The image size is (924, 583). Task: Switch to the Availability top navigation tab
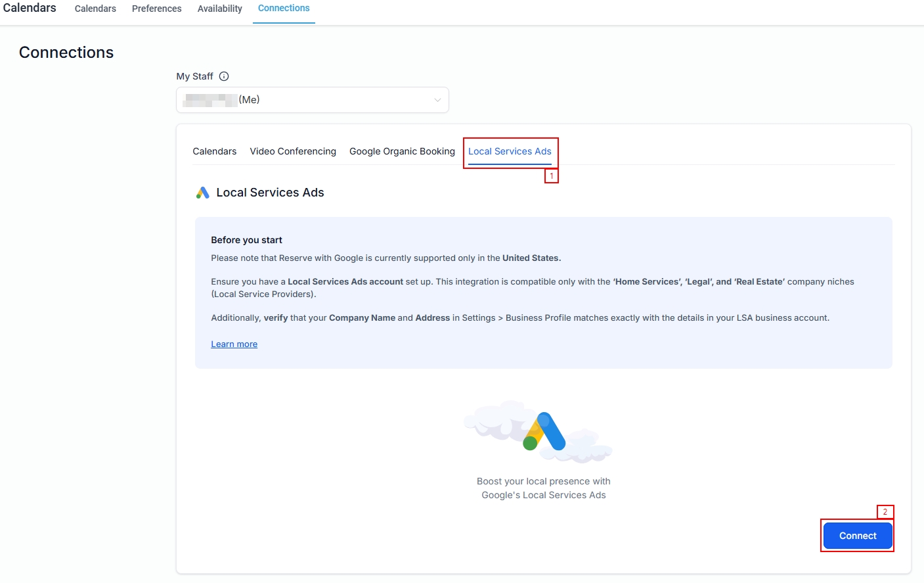click(x=219, y=9)
